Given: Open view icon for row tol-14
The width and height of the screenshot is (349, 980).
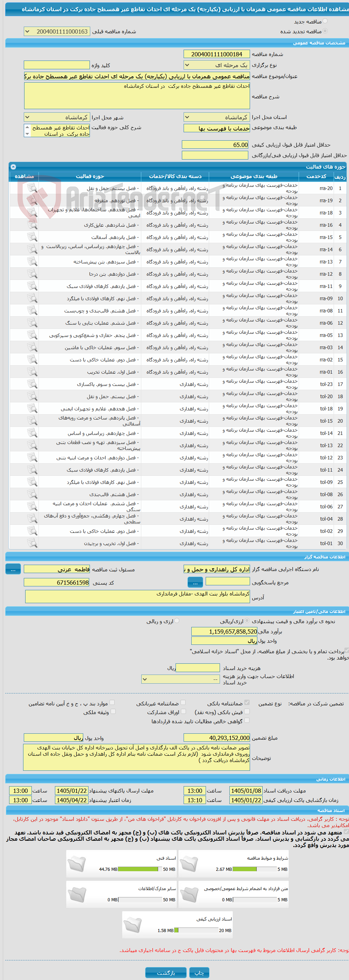Looking at the screenshot, I should click(x=32, y=433).
